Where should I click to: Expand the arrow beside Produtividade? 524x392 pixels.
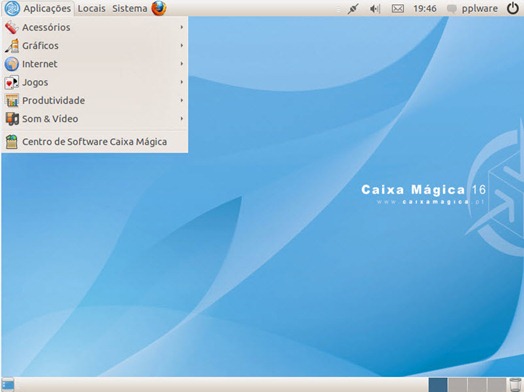click(x=182, y=100)
